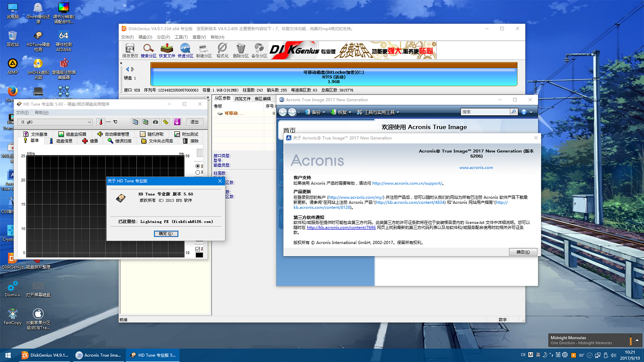This screenshot has width=644, height=362.
Task: Open Acronis navigation history dropdown arrow
Action: coord(299,112)
